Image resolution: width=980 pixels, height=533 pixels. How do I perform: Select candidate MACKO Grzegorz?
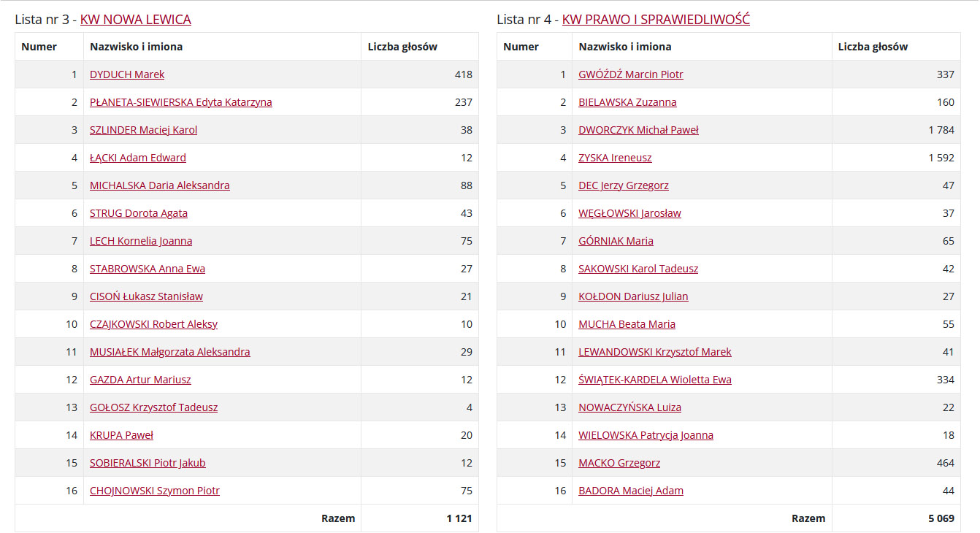pyautogui.click(x=619, y=463)
